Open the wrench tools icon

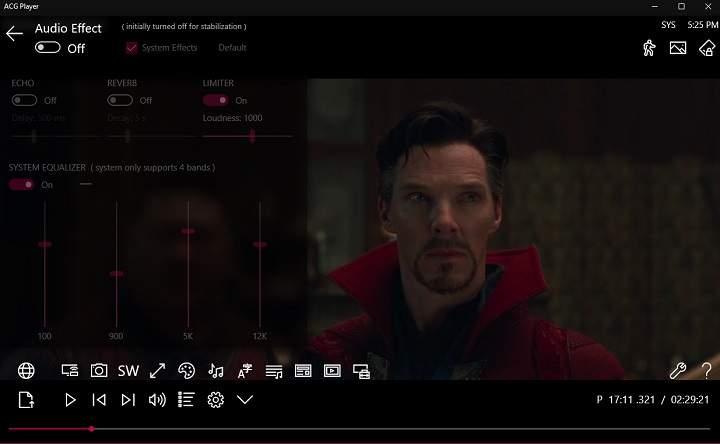[678, 371]
